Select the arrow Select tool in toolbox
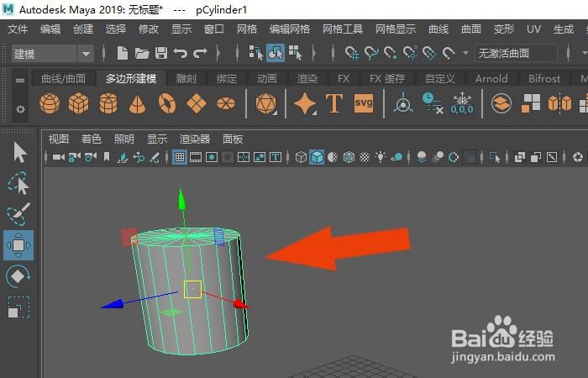 [x=19, y=152]
